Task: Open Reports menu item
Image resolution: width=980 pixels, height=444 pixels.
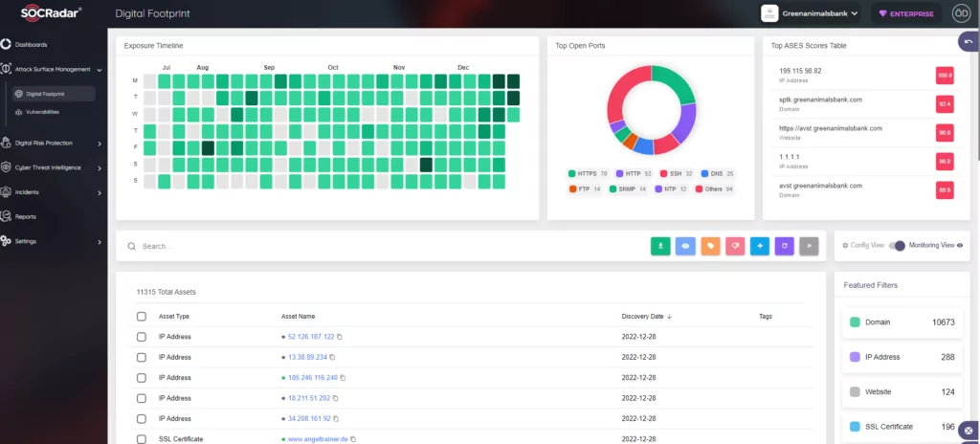Action: 26,217
